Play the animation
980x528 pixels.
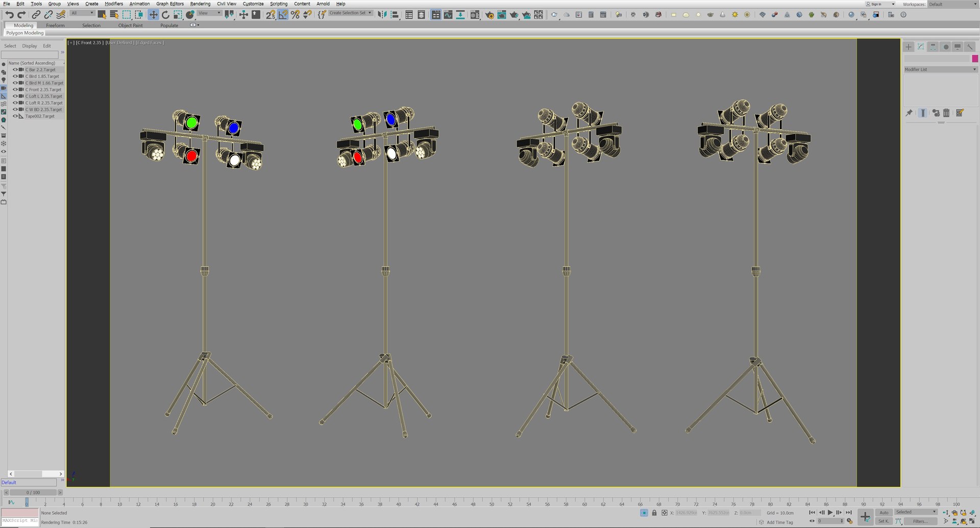(x=830, y=512)
